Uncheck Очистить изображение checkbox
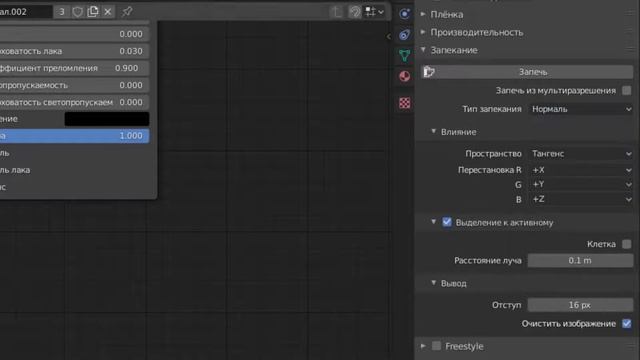Screen dimensions: 640x360 627,324
